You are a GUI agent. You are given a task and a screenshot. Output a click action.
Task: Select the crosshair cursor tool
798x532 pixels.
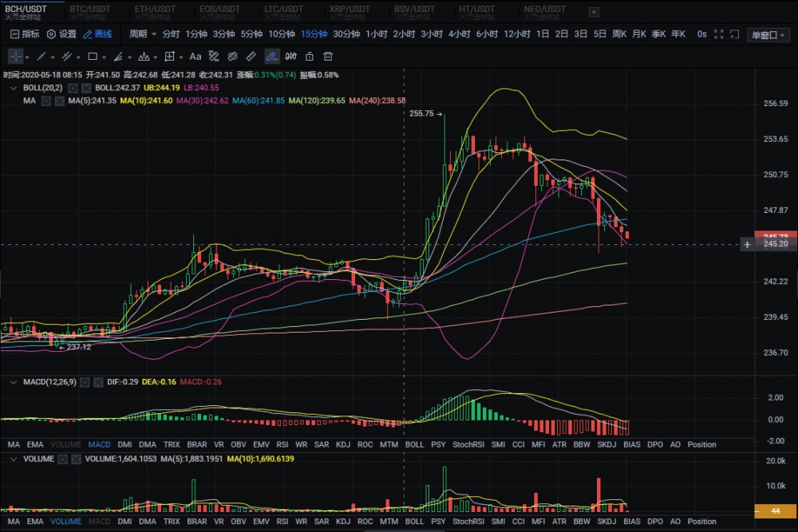click(16, 57)
